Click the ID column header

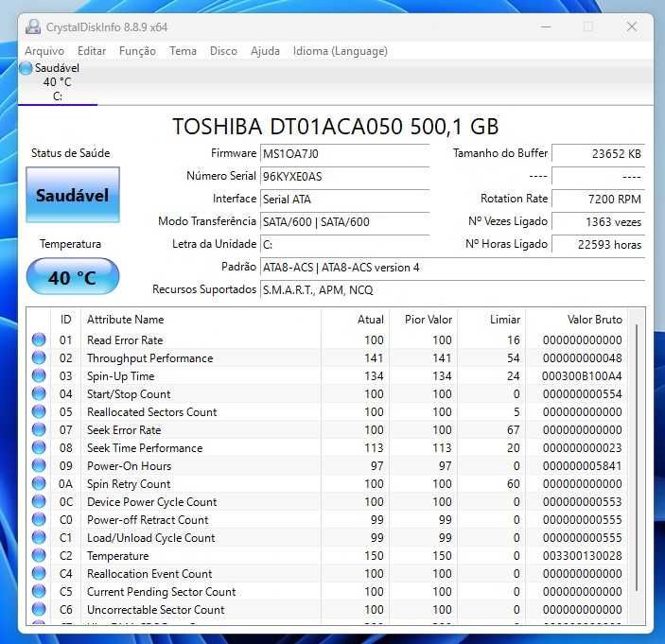[65, 320]
